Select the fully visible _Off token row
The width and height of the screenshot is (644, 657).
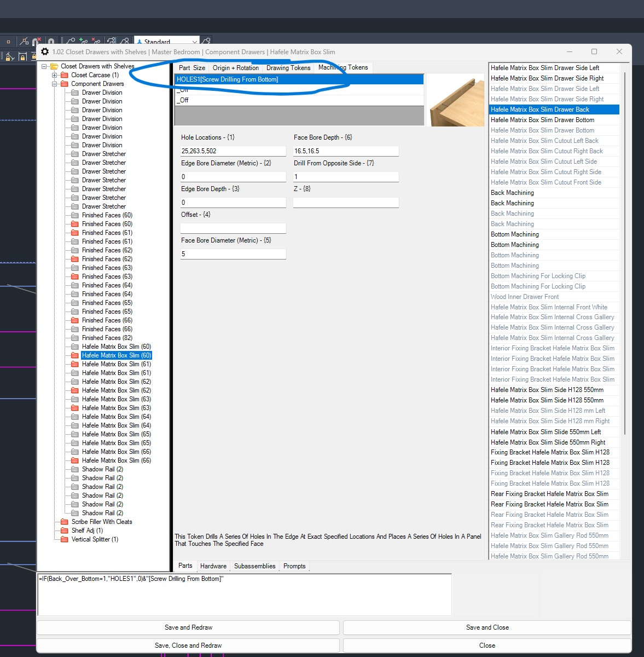(299, 100)
